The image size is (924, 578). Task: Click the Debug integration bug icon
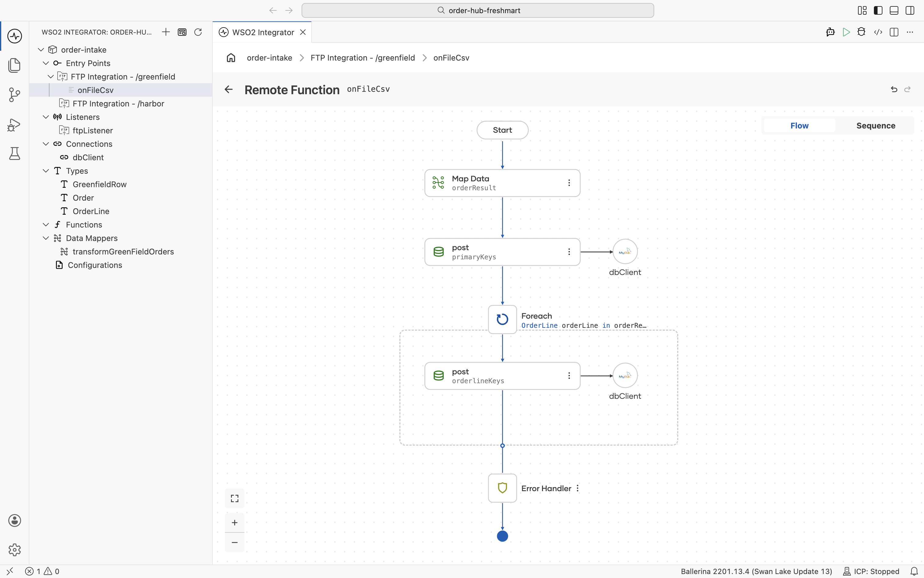pyautogui.click(x=861, y=32)
